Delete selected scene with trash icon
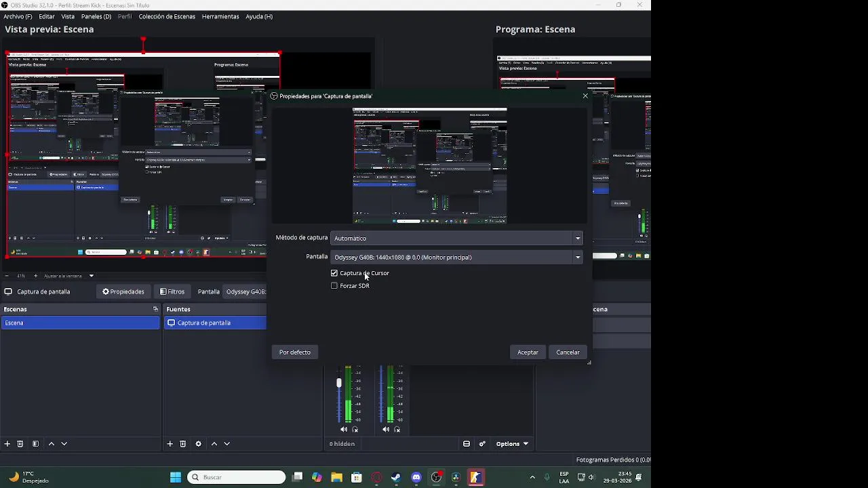868x488 pixels. 20,444
